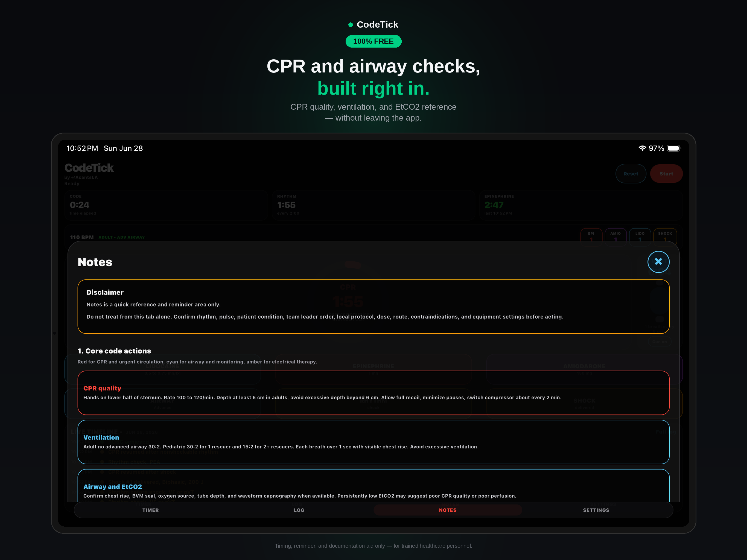Click the CodeTick app logo text
This screenshot has width=747, height=560.
[x=89, y=168]
